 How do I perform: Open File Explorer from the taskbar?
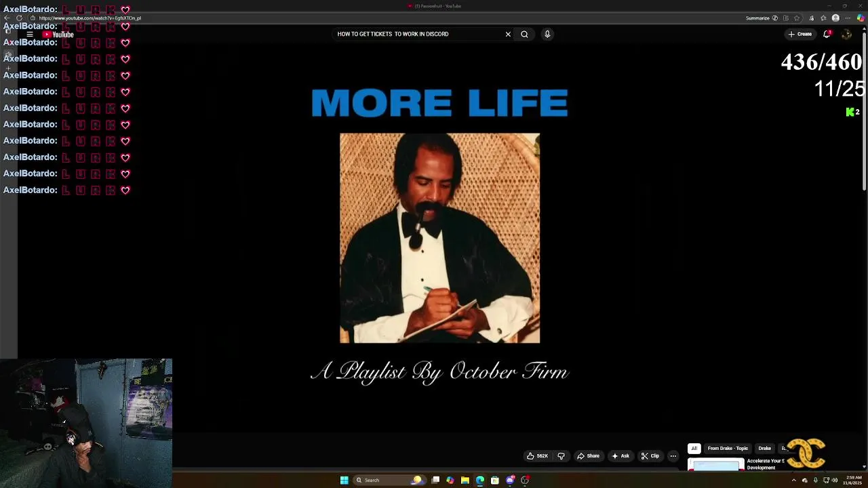(x=465, y=480)
